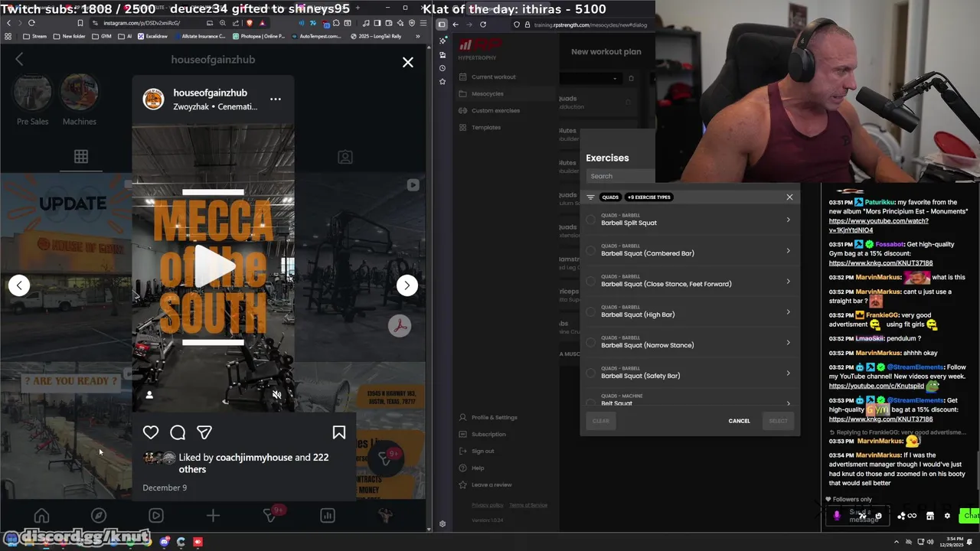This screenshot has height=551, width=980.
Task: Expand Barbell Squat (Cambered Bar) details chevron
Action: [788, 250]
